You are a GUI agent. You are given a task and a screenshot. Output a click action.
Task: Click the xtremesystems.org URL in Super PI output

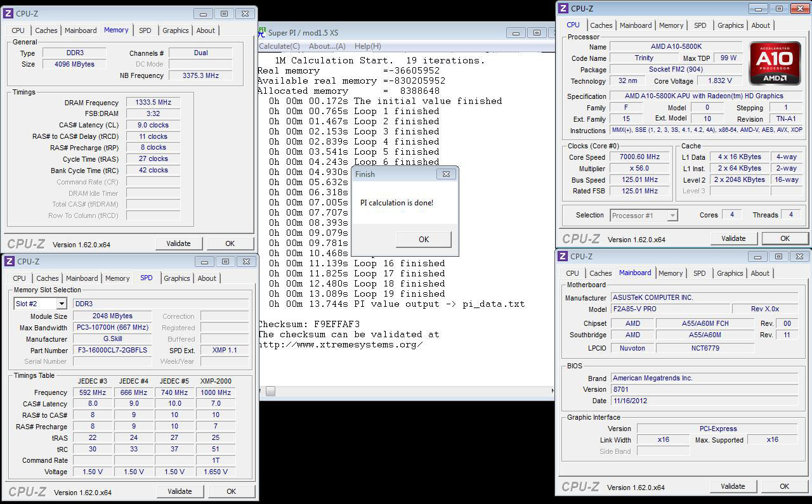[340, 344]
